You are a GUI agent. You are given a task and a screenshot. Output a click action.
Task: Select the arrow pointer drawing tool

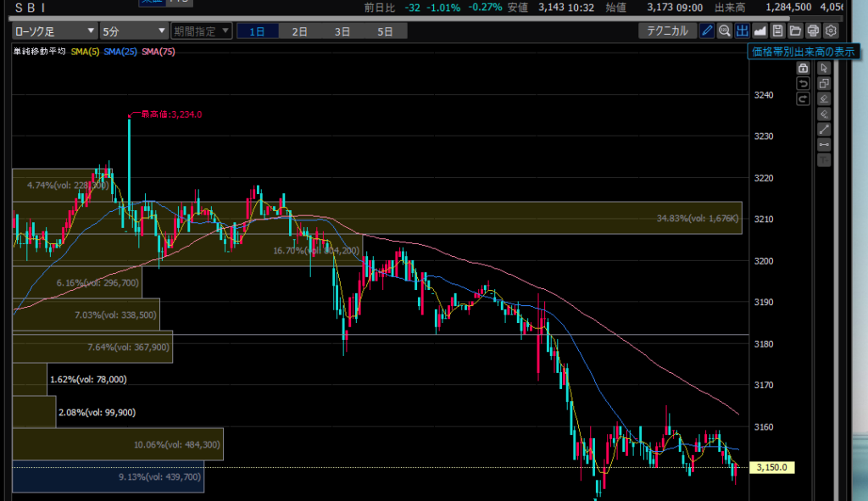click(x=824, y=68)
